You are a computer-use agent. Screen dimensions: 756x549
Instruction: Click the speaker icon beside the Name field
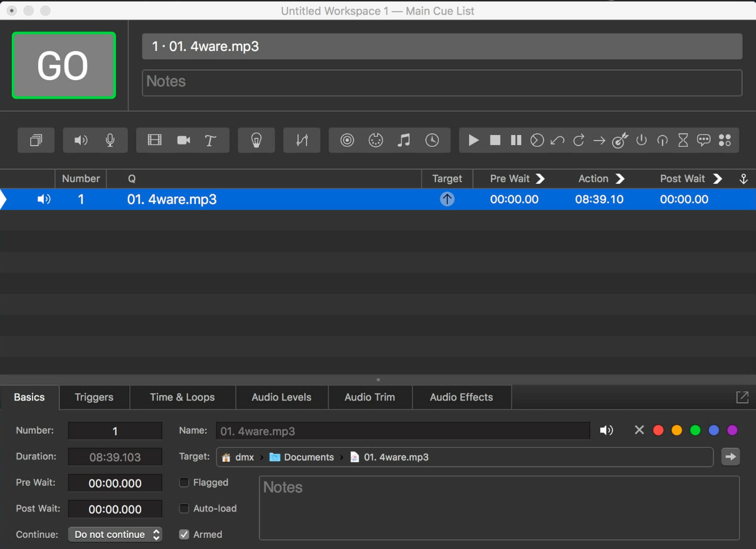click(606, 430)
